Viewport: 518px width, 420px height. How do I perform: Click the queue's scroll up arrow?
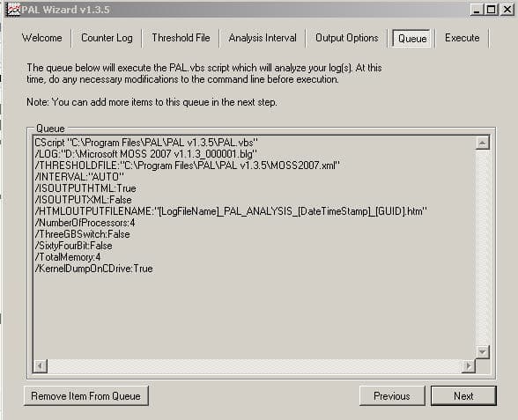[483, 143]
